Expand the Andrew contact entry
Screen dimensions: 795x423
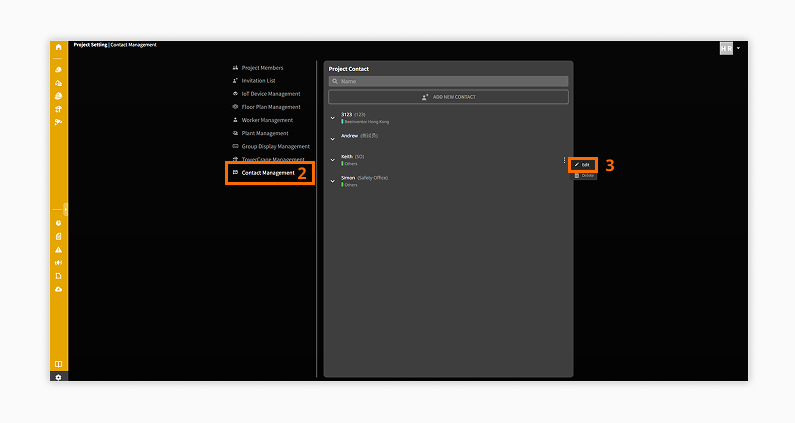(x=333, y=136)
